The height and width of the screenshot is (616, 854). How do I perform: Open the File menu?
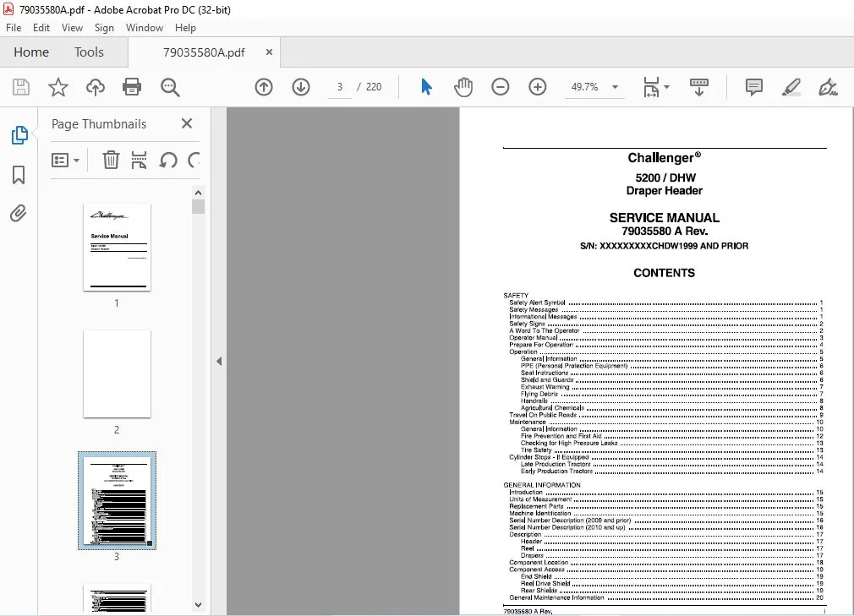tap(14, 28)
